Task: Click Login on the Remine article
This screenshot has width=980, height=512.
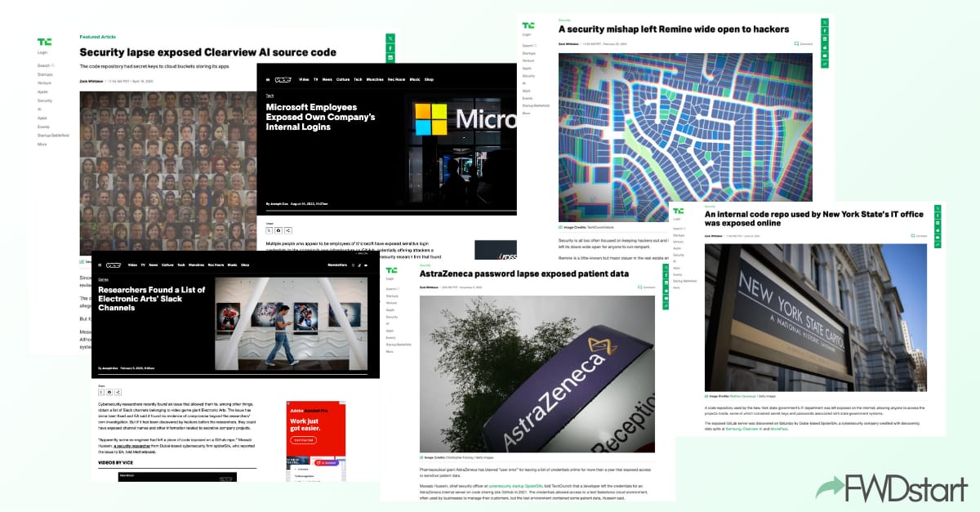Action: click(x=527, y=35)
